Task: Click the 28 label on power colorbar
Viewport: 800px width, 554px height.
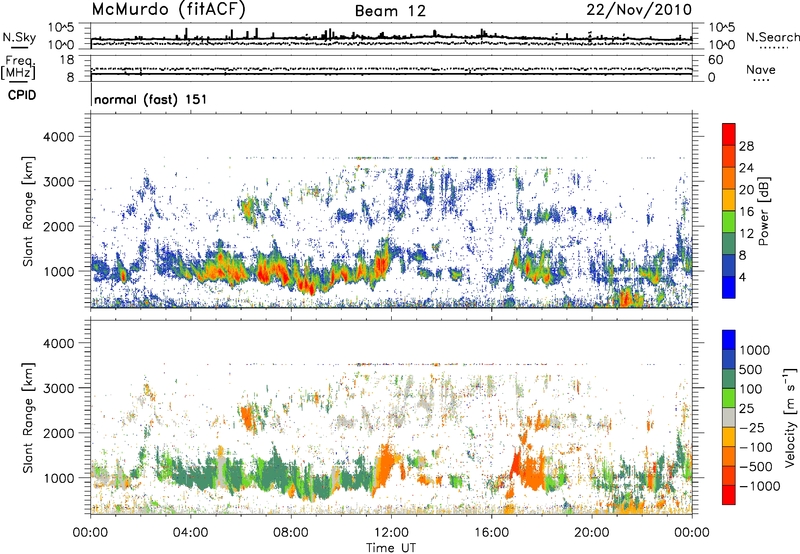Action: tap(746, 146)
